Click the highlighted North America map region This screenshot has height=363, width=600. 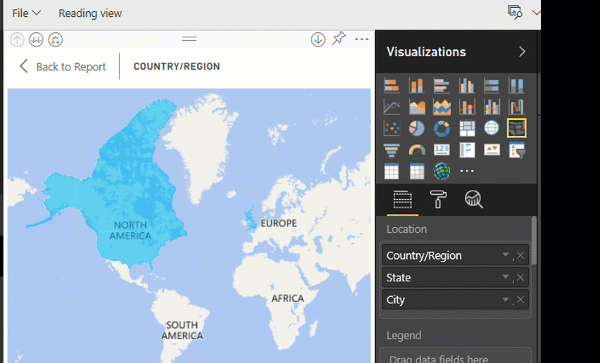tap(130, 191)
